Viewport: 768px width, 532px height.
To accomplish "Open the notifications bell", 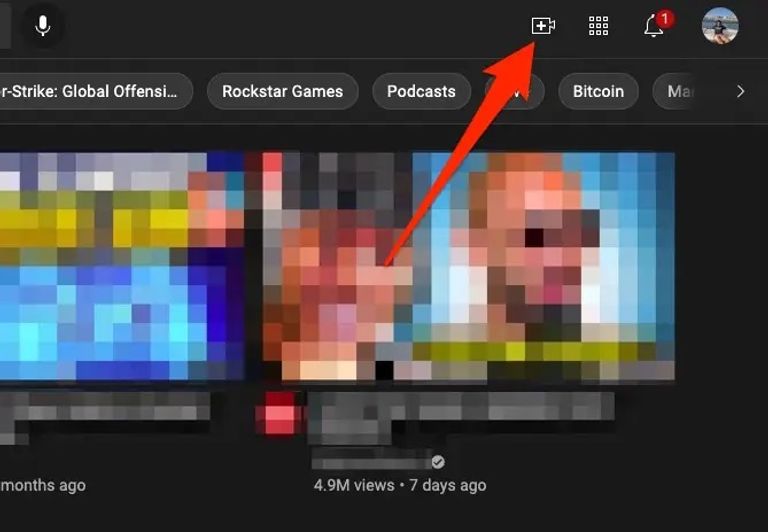I will pyautogui.click(x=654, y=27).
